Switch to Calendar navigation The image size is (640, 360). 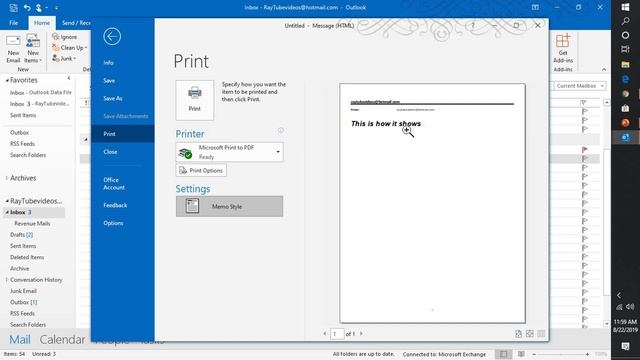(x=62, y=340)
